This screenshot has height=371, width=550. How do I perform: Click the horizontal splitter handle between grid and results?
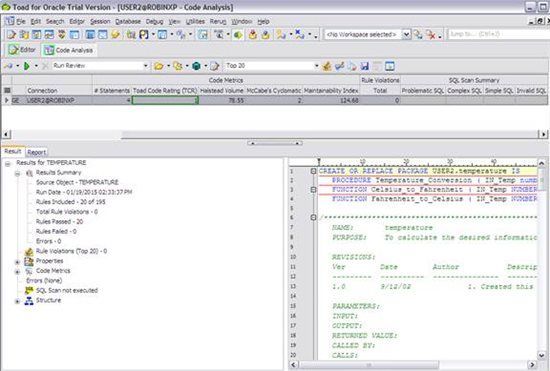275,143
